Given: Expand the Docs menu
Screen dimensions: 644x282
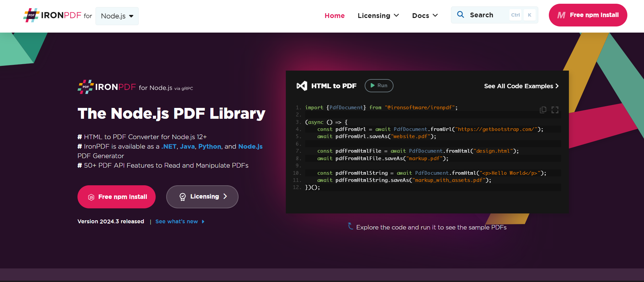Looking at the screenshot, I should point(425,16).
